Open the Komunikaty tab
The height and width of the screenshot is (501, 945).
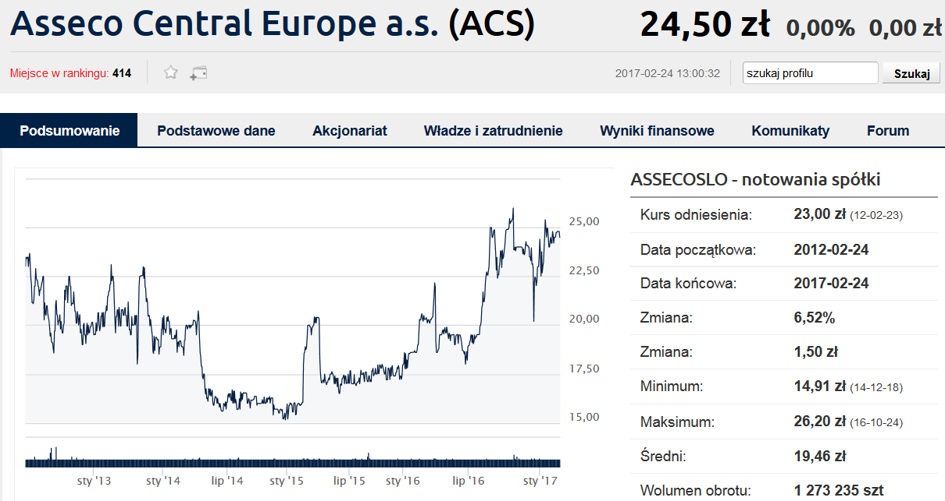[x=790, y=131]
